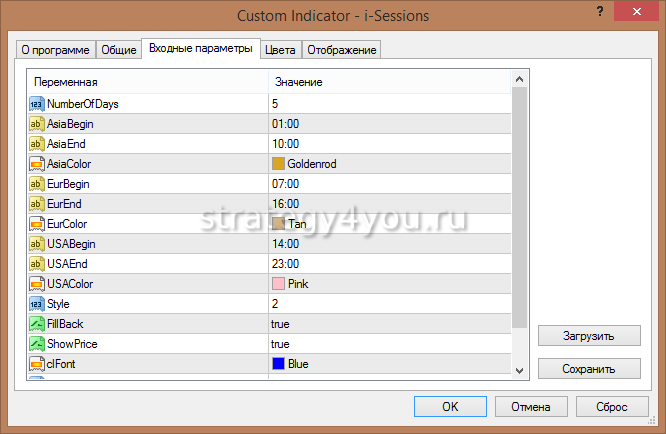Click the color icon beside clFont
Screen dimensions: 666x434
[37, 364]
